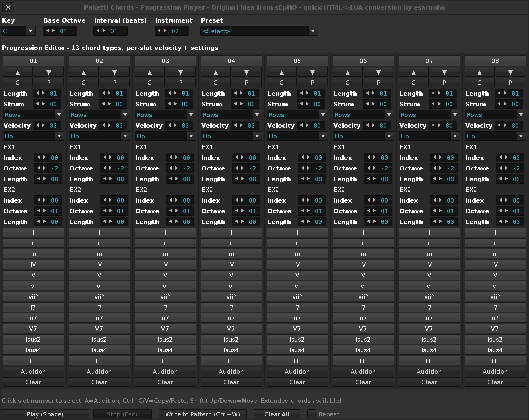This screenshot has height=420, width=529.
Task: Decrease Instrument number with left arrow
Action: click(x=159, y=31)
